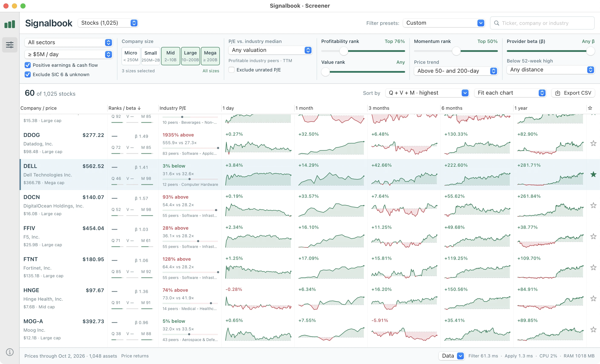600x364 pixels.
Task: Open the All sectors dropdown
Action: coord(69,42)
